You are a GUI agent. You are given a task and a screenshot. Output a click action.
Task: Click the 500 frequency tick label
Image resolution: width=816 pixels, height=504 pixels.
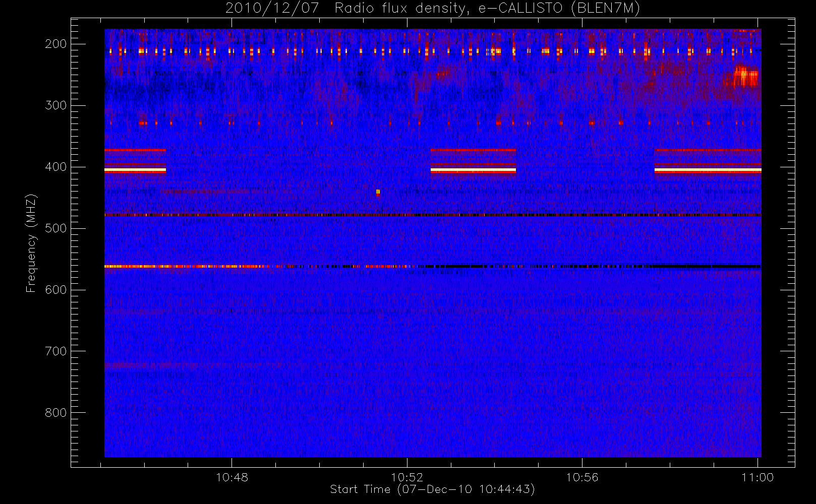[x=55, y=228]
